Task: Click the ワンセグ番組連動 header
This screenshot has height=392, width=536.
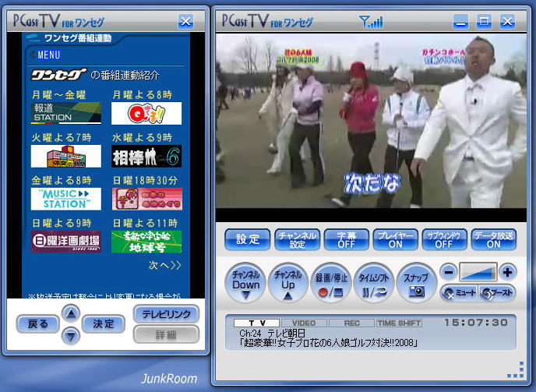Action: pyautogui.click(x=78, y=38)
